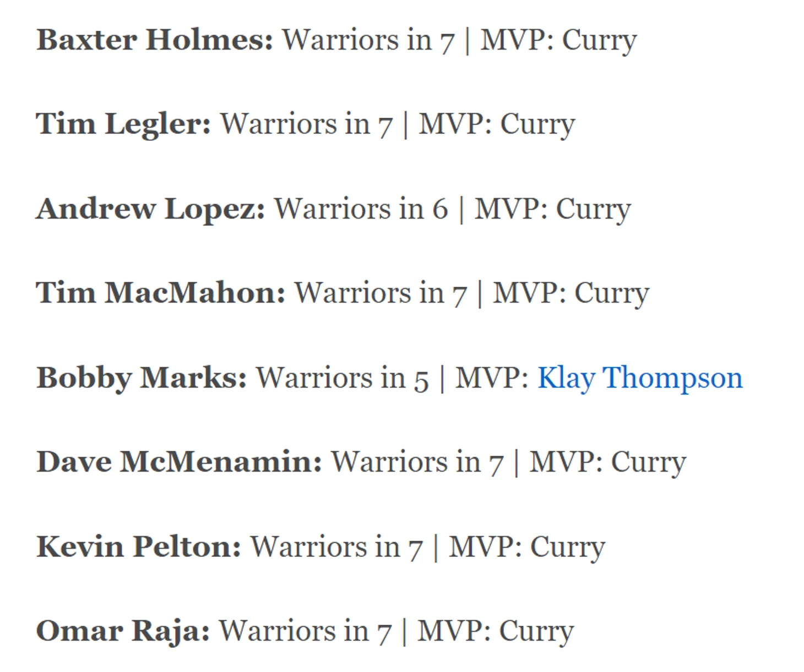Screen dimensions: 804x672
Task: Click "MVP: Curry" on Omar Raja's line
Action: click(496, 631)
